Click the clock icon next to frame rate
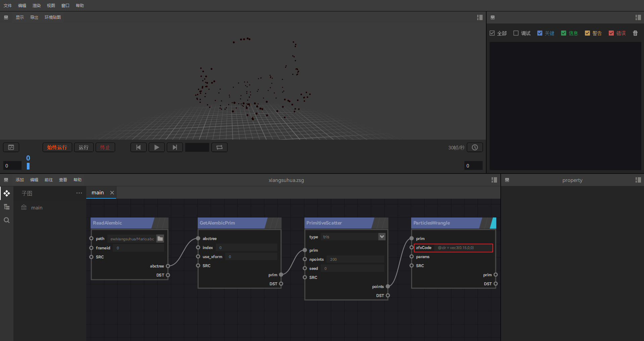Image resolution: width=644 pixels, height=341 pixels. [475, 147]
